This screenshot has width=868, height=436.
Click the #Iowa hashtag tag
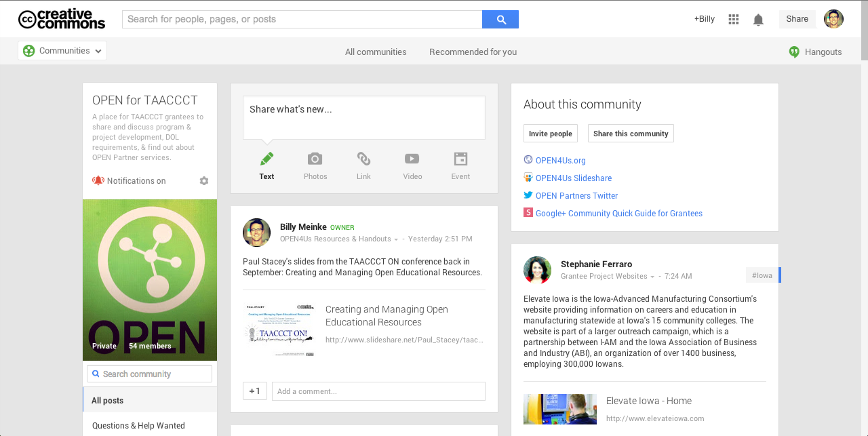[764, 275]
